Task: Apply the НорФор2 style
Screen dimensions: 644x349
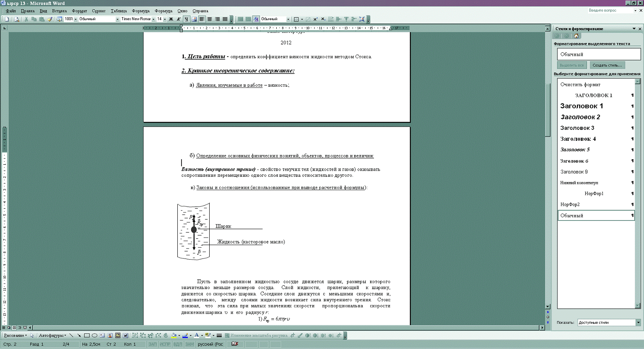Action: [596, 204]
